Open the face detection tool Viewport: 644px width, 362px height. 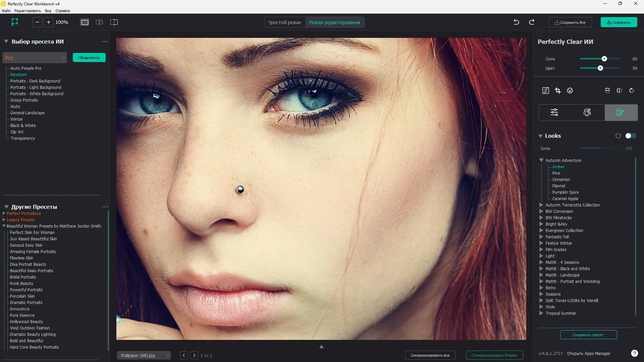click(570, 91)
